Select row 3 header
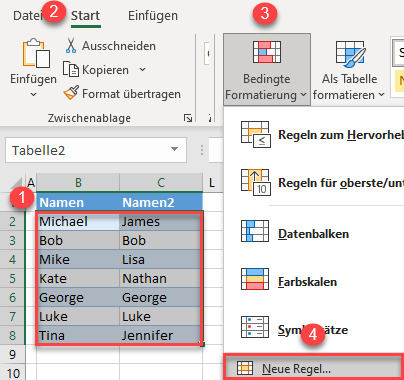 point(12,240)
